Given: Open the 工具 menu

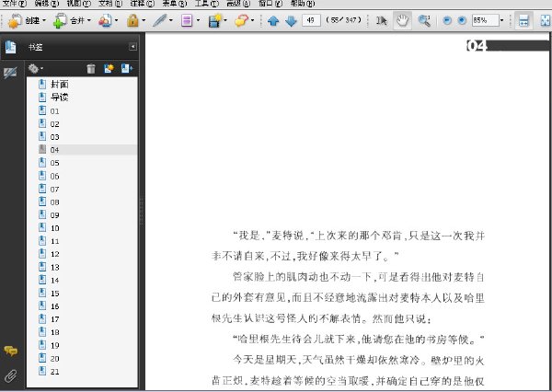Looking at the screenshot, I should tap(207, 4).
